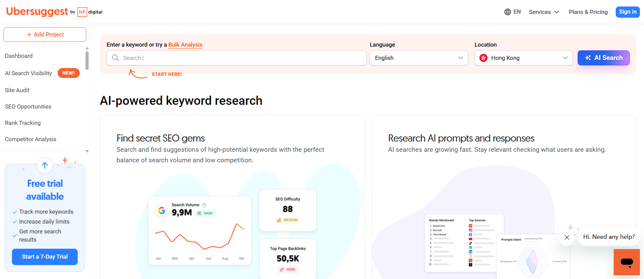Click the Bulk Analysis link
The image size is (644, 279).
coord(185,45)
